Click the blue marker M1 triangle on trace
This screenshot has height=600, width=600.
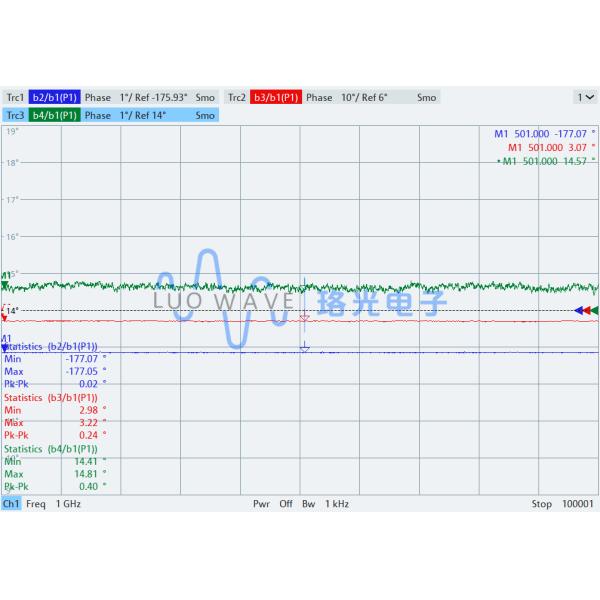(x=305, y=346)
